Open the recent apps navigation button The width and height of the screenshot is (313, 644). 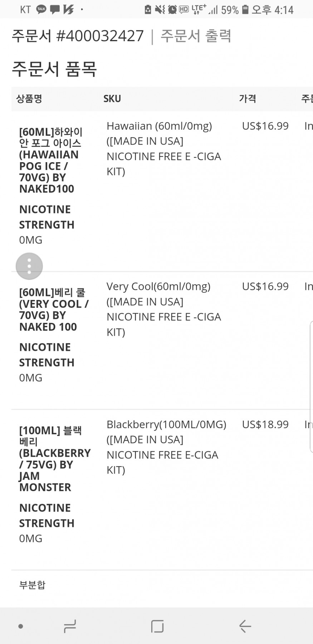tap(70, 626)
